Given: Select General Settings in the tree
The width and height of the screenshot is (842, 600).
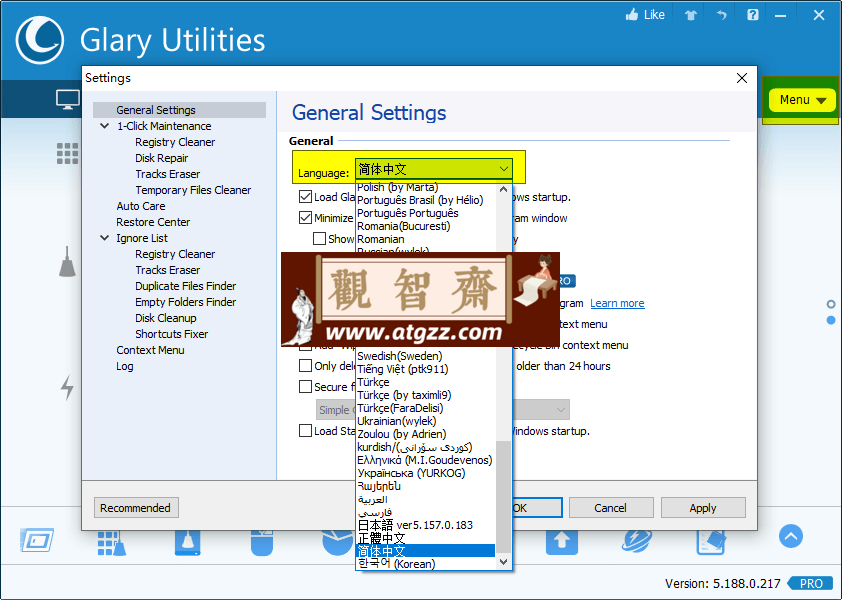Looking at the screenshot, I should pos(179,110).
